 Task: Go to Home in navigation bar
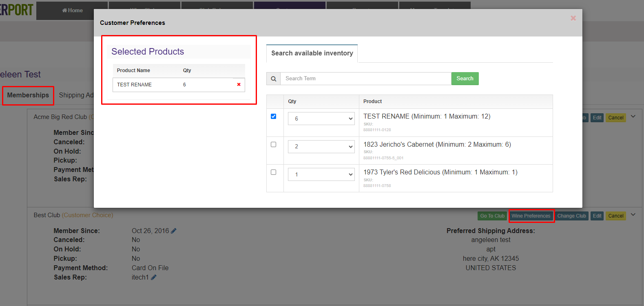coord(73,11)
